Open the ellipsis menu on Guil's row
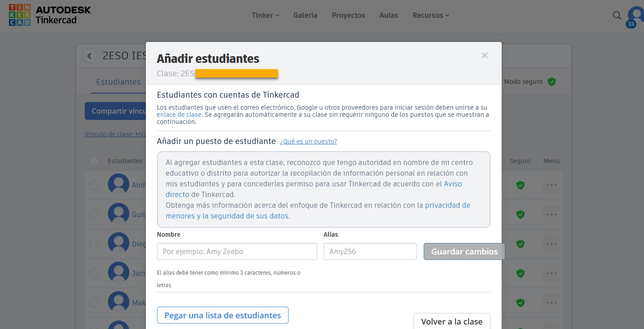 pyautogui.click(x=551, y=214)
